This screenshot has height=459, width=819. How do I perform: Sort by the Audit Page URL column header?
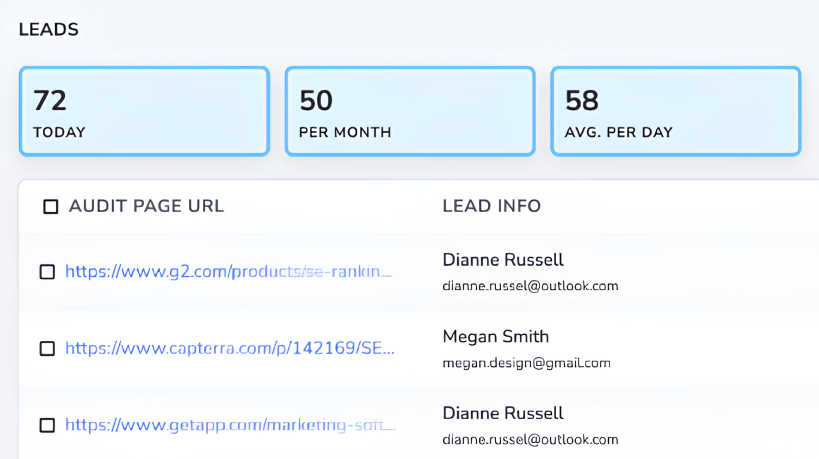pyautogui.click(x=146, y=206)
